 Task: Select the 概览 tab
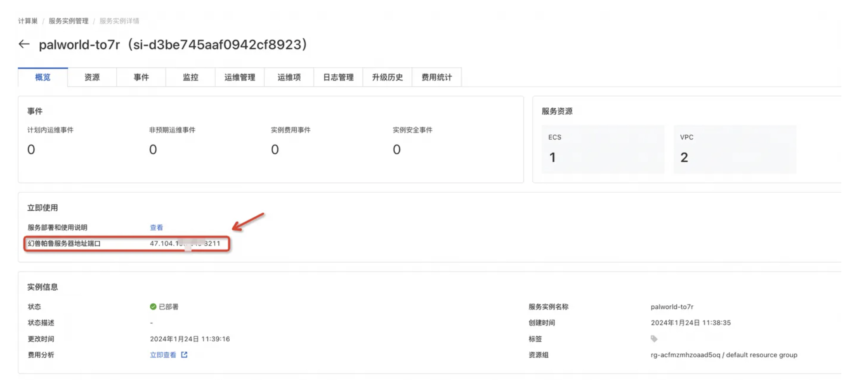tap(42, 77)
